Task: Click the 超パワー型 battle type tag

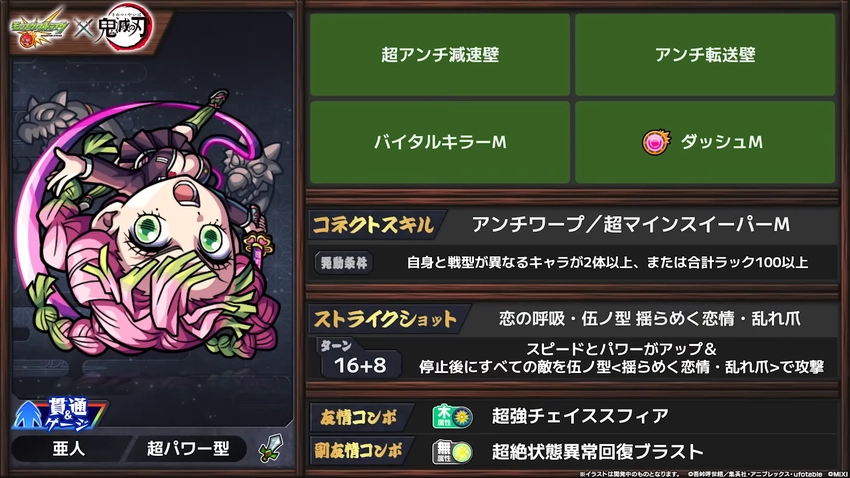Action: point(188,449)
